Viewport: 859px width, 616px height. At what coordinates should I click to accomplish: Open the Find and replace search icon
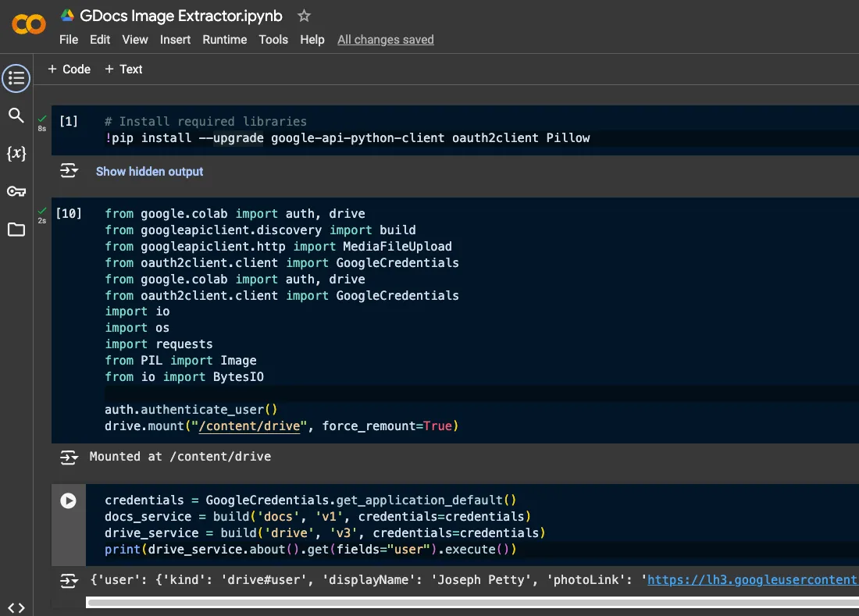[x=16, y=116]
